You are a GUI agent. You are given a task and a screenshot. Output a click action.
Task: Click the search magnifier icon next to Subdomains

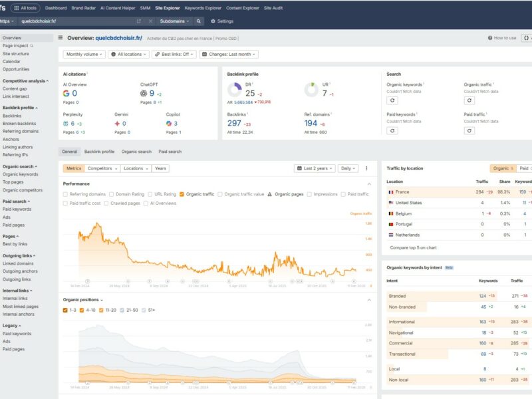tap(198, 21)
